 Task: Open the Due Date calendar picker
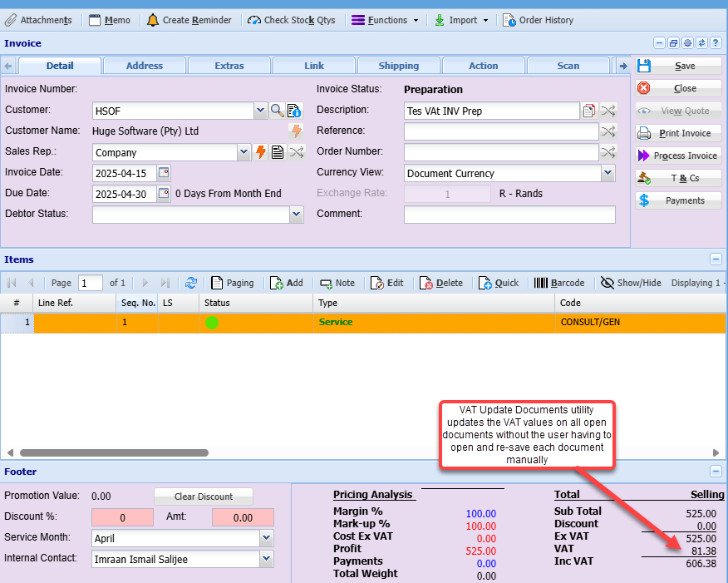point(164,194)
